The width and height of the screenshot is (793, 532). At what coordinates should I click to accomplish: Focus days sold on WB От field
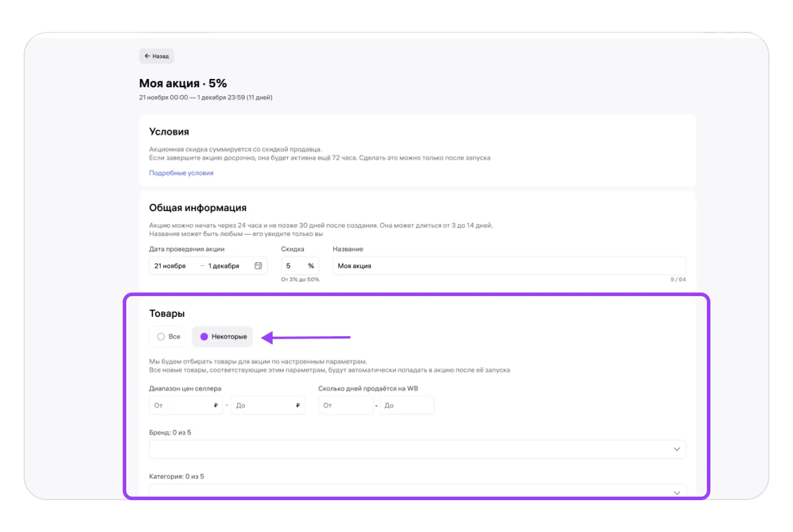pyautogui.click(x=345, y=405)
